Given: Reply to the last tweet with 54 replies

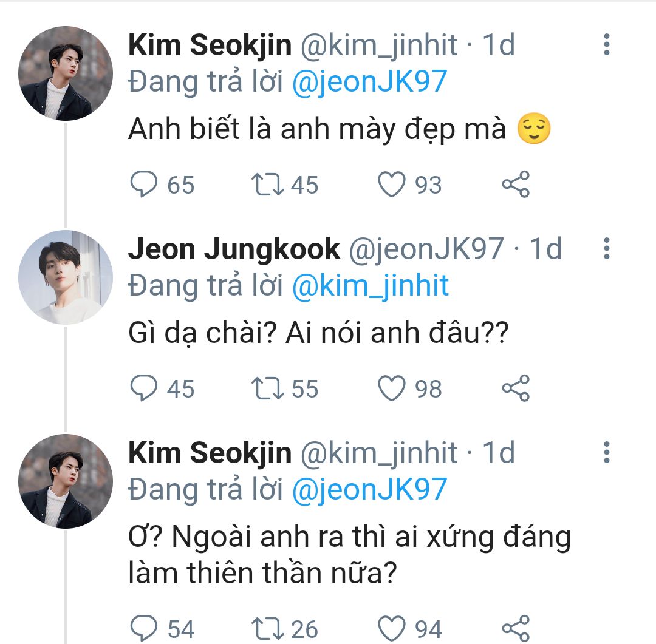Looking at the screenshot, I should pos(145,629).
